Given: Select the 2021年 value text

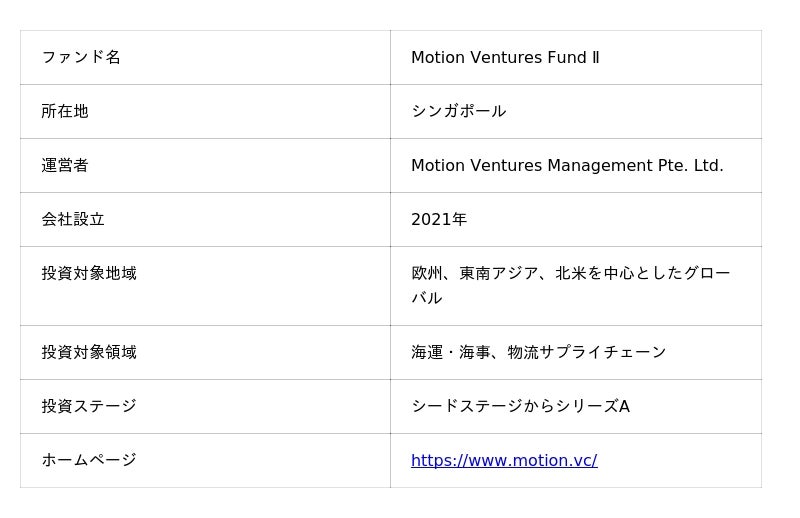Looking at the screenshot, I should tap(439, 219).
